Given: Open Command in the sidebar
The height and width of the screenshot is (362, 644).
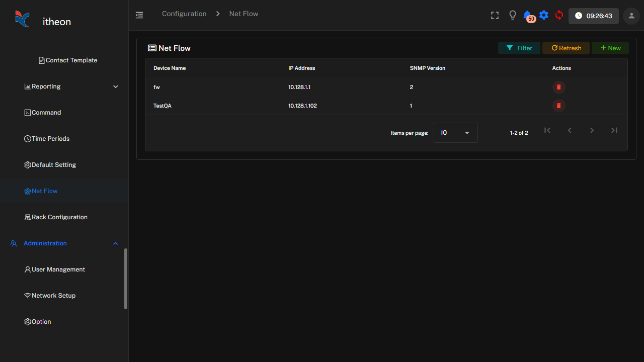Looking at the screenshot, I should (43, 113).
